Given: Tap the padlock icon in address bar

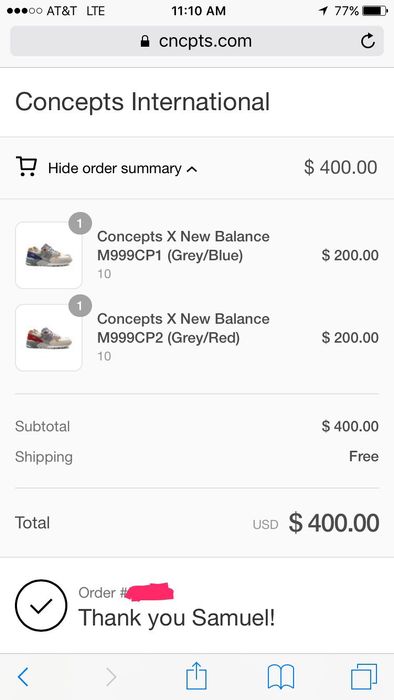Looking at the screenshot, I should [145, 42].
